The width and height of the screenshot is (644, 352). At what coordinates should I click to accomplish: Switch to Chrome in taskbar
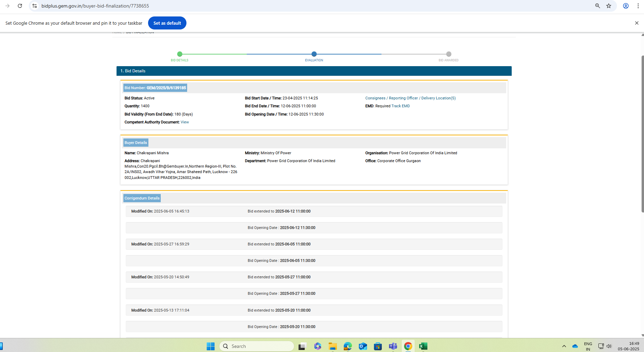pyautogui.click(x=408, y=346)
